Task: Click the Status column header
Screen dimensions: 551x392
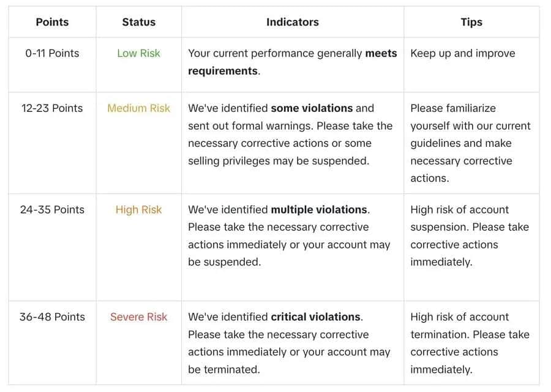Action: click(x=138, y=22)
